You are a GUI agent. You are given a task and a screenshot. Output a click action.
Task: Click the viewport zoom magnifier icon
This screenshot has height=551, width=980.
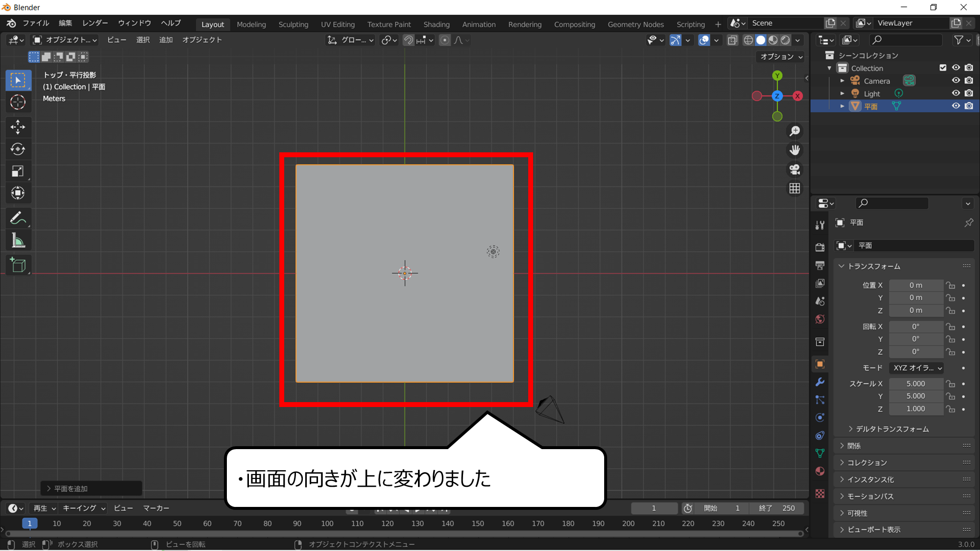click(x=795, y=131)
